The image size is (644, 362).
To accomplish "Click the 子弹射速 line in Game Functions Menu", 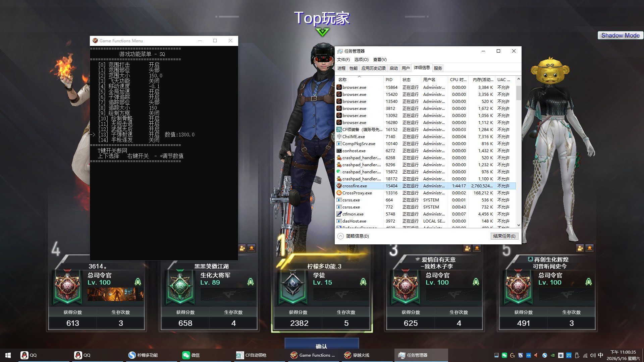I will coord(143,134).
